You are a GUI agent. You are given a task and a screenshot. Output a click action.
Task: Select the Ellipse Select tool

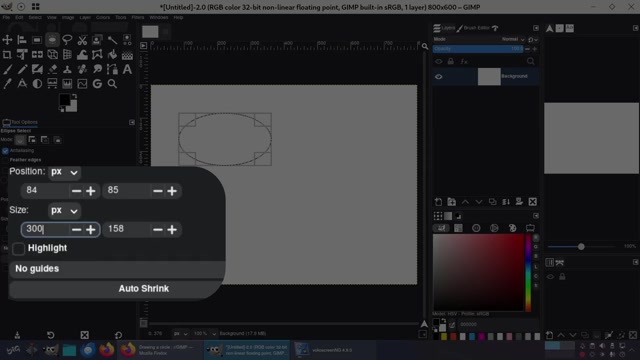click(x=52, y=40)
